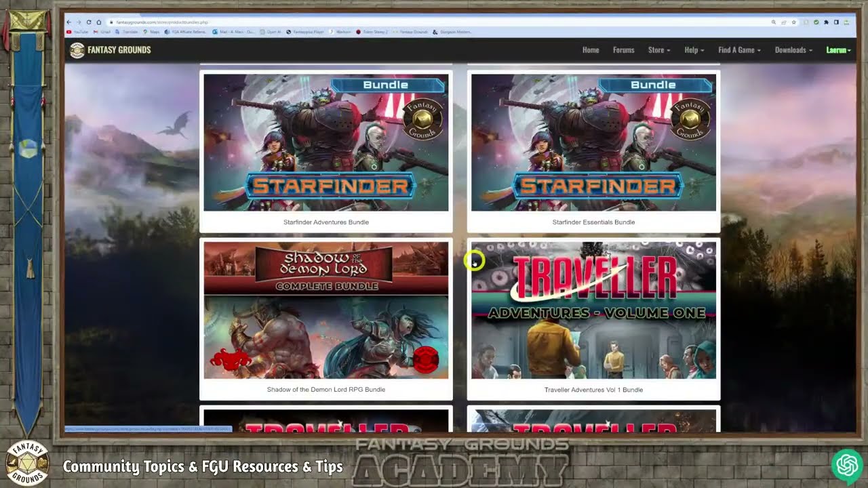The height and width of the screenshot is (488, 868).
Task: Open Starfinder Essentials Bundle image
Action: click(x=593, y=142)
